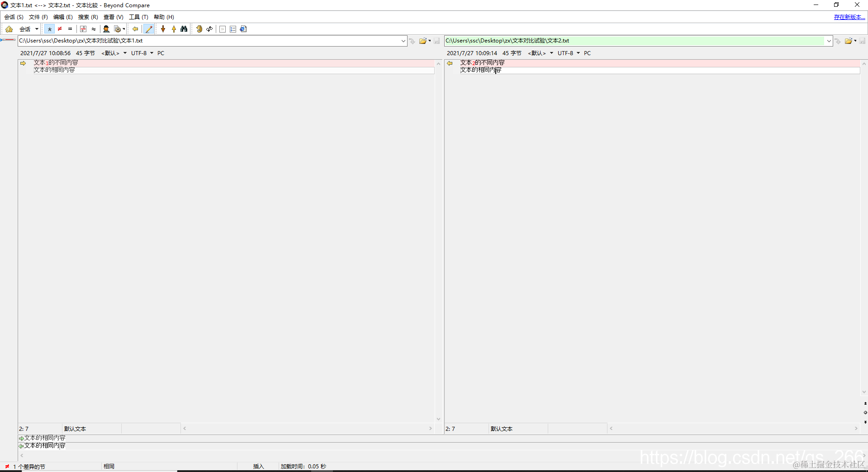Go to the Home view icon
Screen dimensions: 868x472
[9, 29]
